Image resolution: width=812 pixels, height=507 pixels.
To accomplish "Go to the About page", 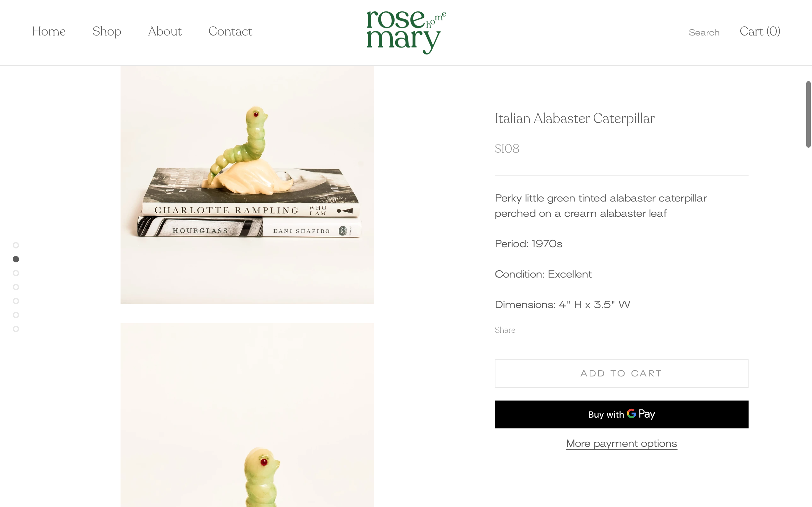I will pos(165,31).
